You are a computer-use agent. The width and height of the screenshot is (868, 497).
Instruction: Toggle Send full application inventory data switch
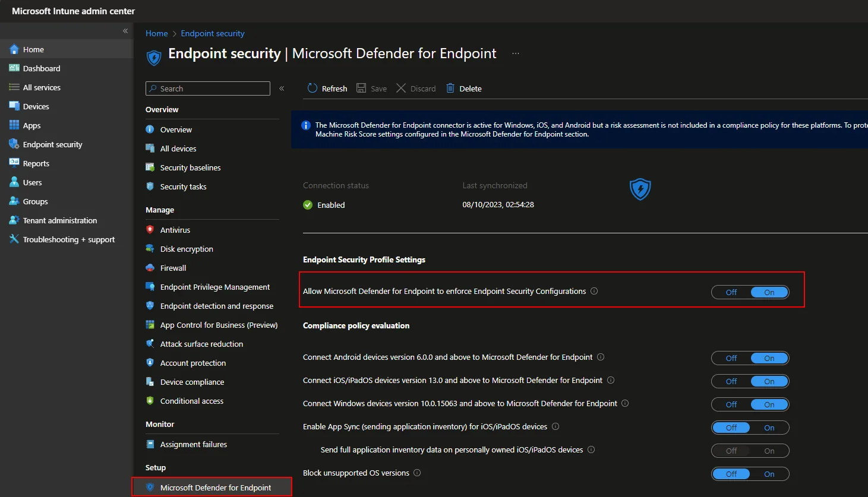[x=750, y=451]
